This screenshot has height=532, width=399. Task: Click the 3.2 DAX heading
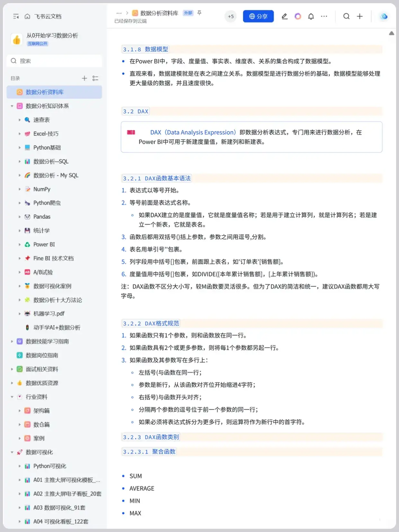136,111
